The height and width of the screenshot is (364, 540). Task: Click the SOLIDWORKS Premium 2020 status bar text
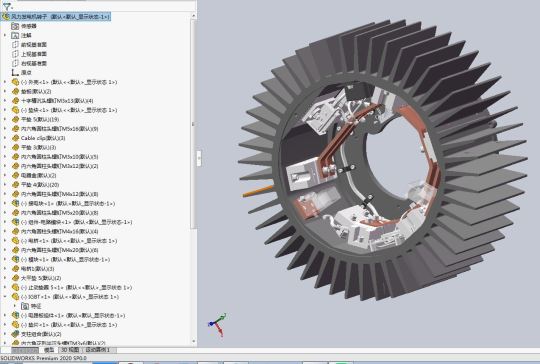pos(43,358)
